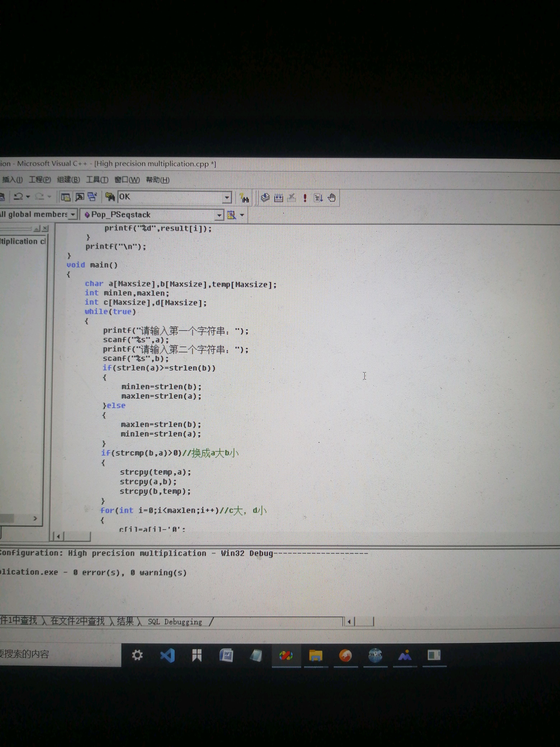The width and height of the screenshot is (560, 747).
Task: Open the purple mountain app on taskbar
Action: click(x=405, y=655)
